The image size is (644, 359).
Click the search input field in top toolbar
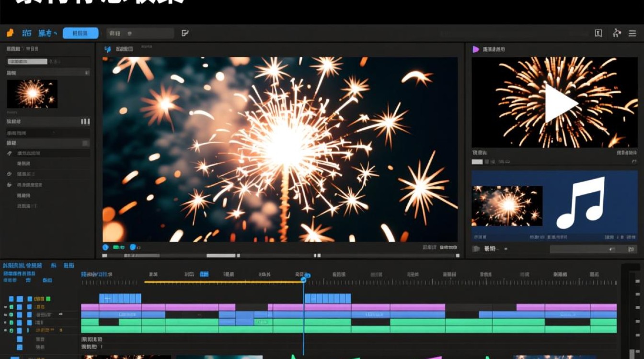point(140,33)
